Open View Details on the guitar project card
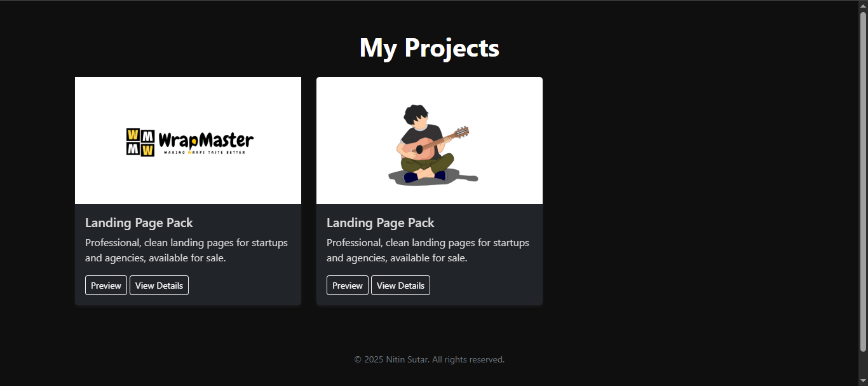This screenshot has width=868, height=386. 400,285
